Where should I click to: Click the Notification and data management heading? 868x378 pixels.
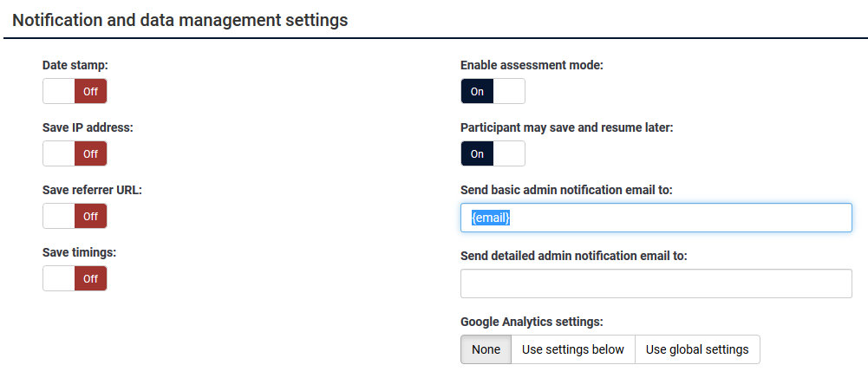[180, 20]
